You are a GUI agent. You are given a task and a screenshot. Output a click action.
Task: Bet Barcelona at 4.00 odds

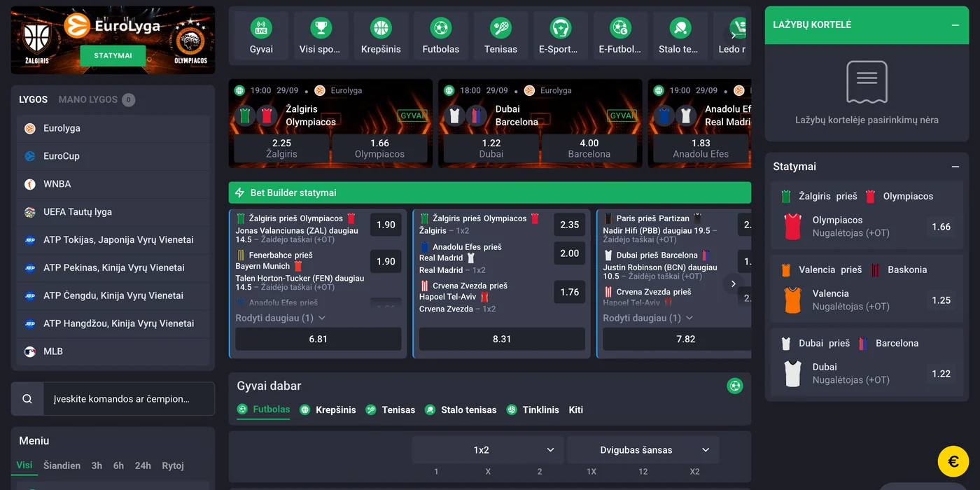click(589, 148)
